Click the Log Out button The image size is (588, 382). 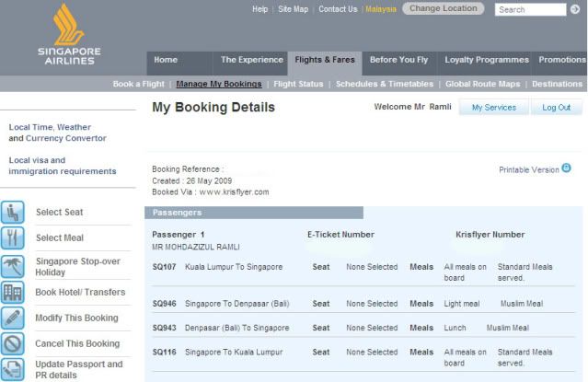(556, 108)
